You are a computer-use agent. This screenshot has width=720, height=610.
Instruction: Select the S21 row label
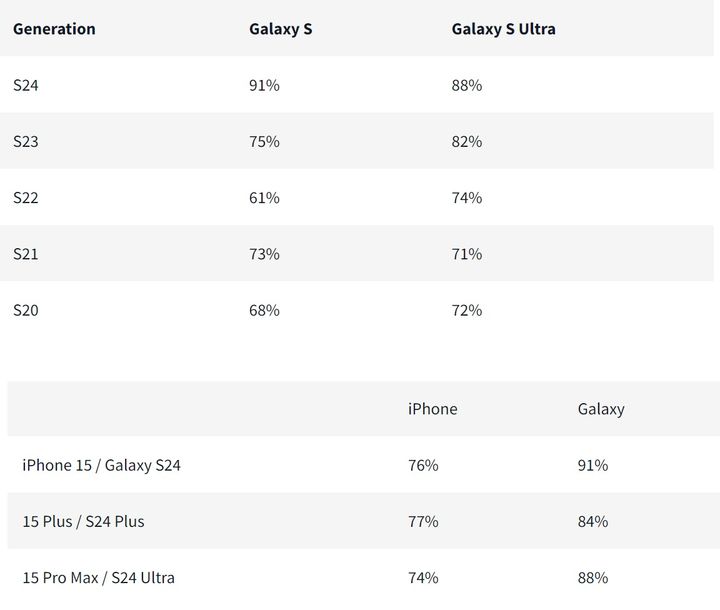tap(26, 254)
